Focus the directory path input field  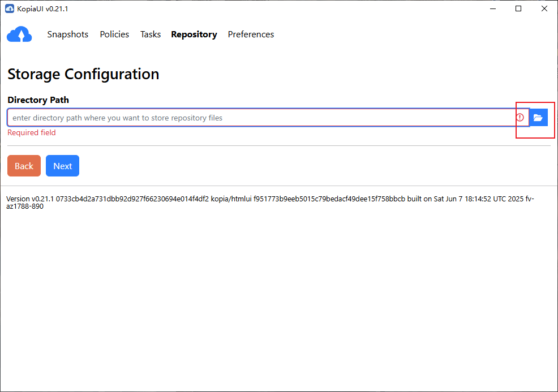pyautogui.click(x=260, y=118)
